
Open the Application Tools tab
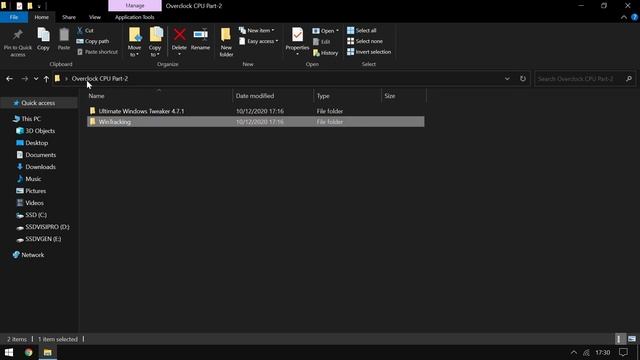pos(135,17)
